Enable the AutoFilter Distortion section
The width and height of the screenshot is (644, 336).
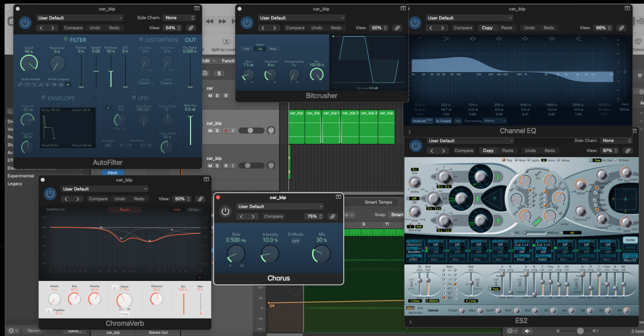pyautogui.click(x=141, y=39)
